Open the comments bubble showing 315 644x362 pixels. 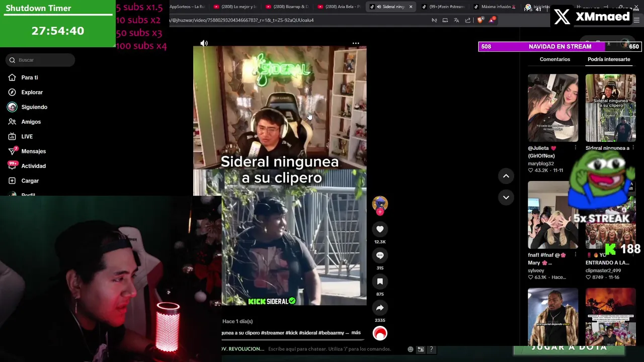(x=380, y=255)
